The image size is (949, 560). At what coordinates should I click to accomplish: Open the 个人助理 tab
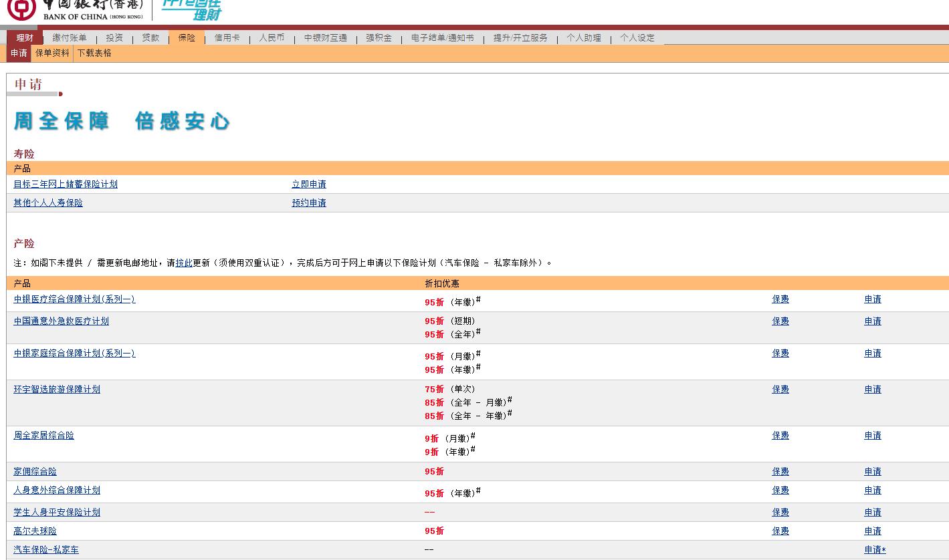coord(584,38)
